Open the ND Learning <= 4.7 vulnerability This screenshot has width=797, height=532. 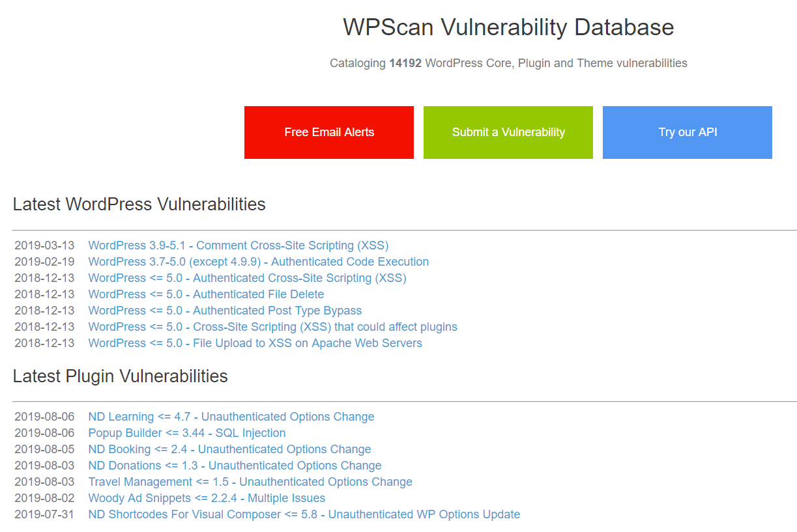[x=231, y=417]
